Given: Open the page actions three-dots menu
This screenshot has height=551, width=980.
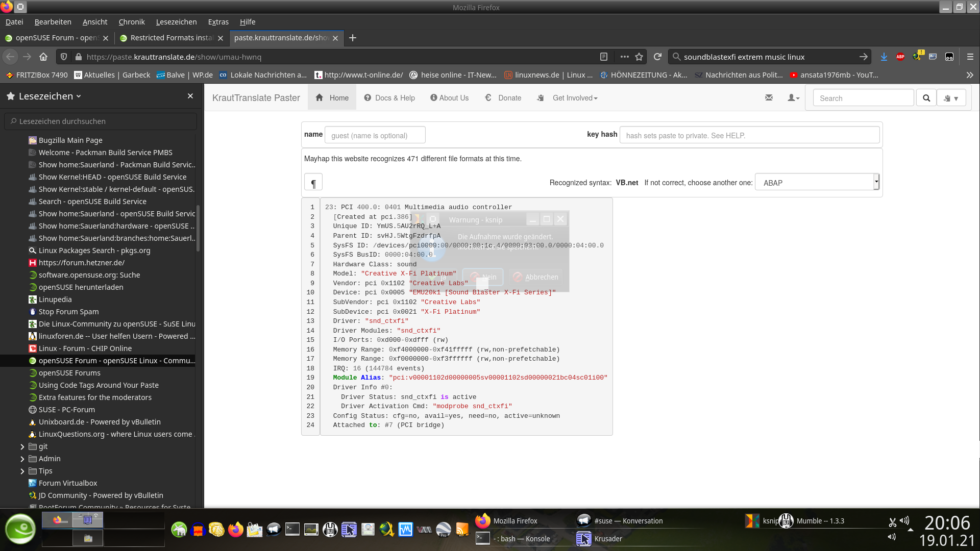Looking at the screenshot, I should 624,57.
